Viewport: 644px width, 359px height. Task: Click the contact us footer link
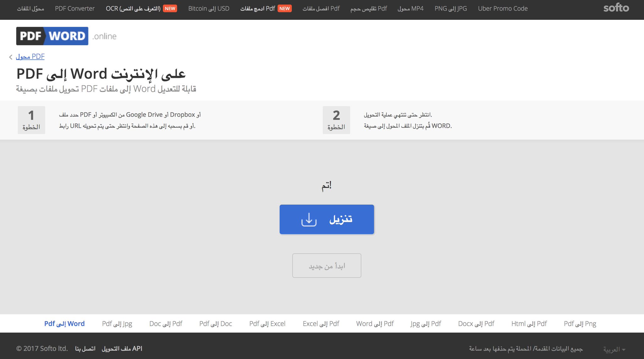point(85,348)
